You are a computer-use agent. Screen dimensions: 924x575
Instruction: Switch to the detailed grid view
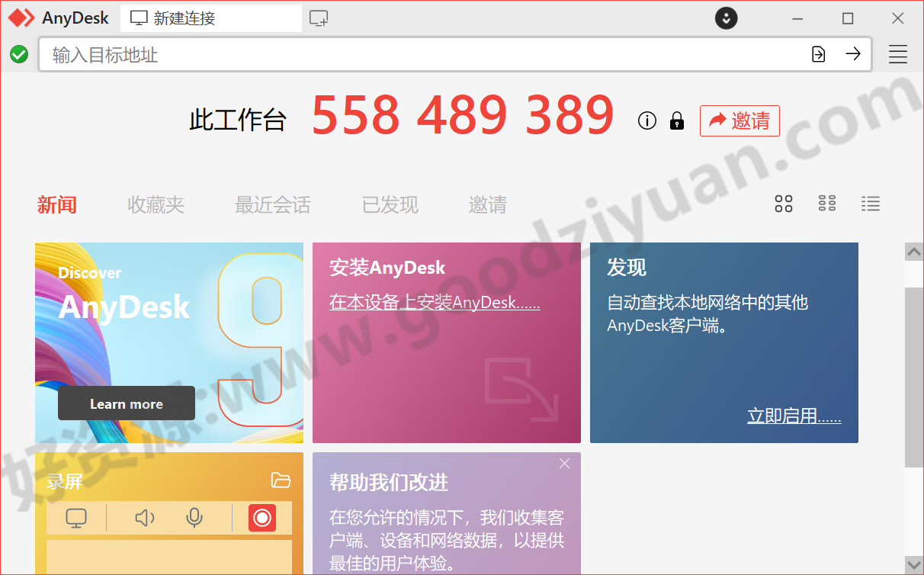click(826, 204)
